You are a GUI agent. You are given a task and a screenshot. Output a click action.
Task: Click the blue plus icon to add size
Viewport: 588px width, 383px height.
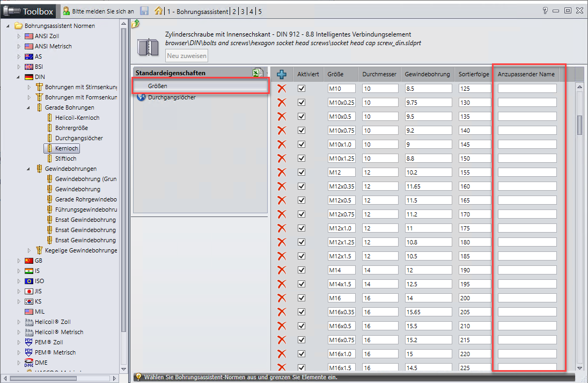282,74
